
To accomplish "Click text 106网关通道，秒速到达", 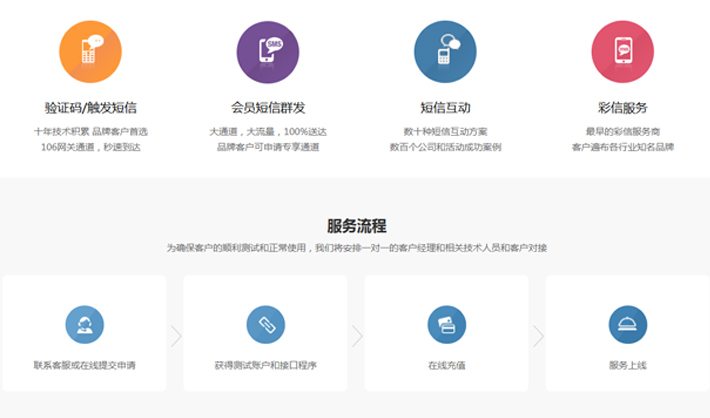I will pos(91,147).
